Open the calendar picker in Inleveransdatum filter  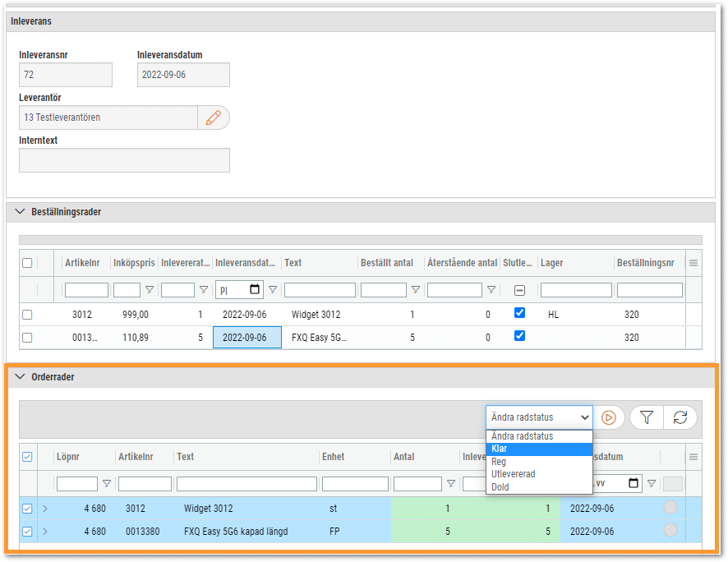[x=255, y=289]
